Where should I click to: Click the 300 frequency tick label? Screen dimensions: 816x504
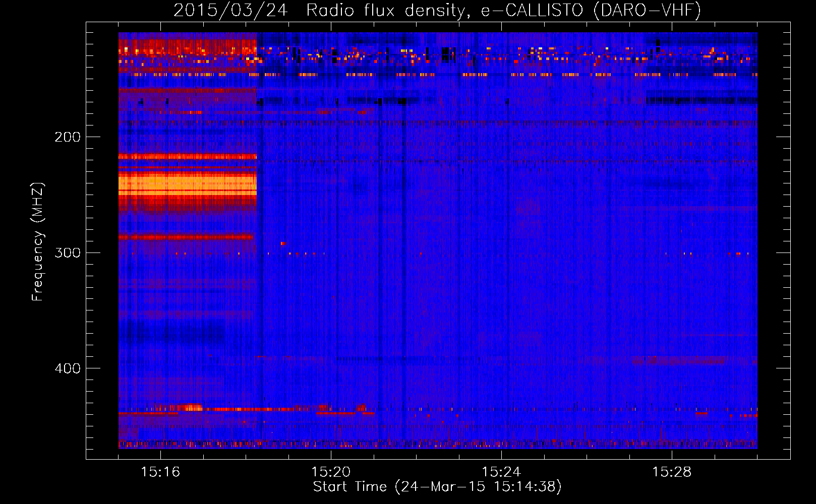tap(68, 253)
